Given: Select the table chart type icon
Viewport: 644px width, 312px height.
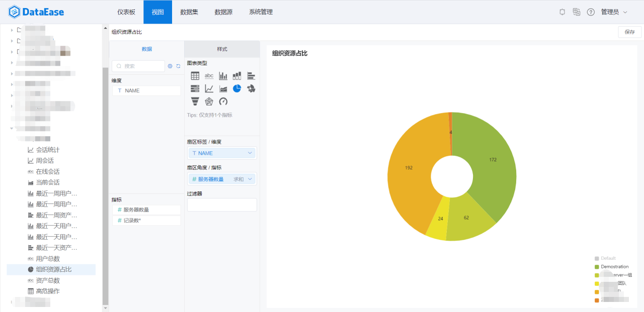Looking at the screenshot, I should pos(195,76).
